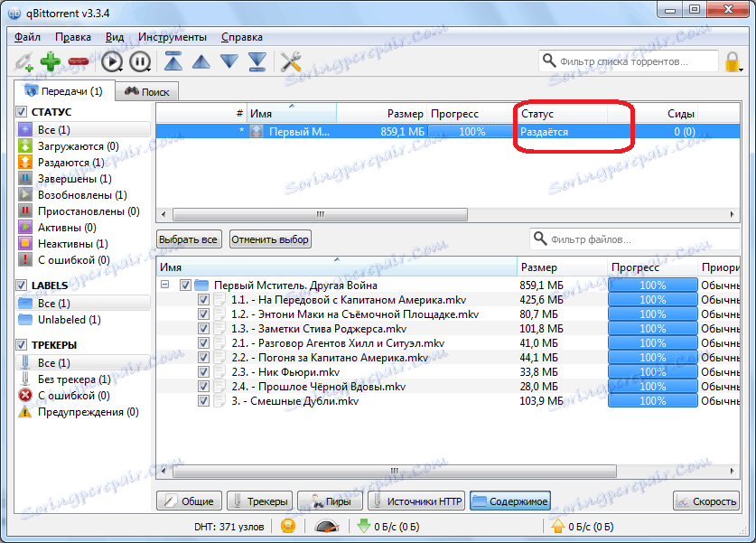Click the red minus delete torrent icon
This screenshot has width=756, height=543.
pyautogui.click(x=78, y=61)
